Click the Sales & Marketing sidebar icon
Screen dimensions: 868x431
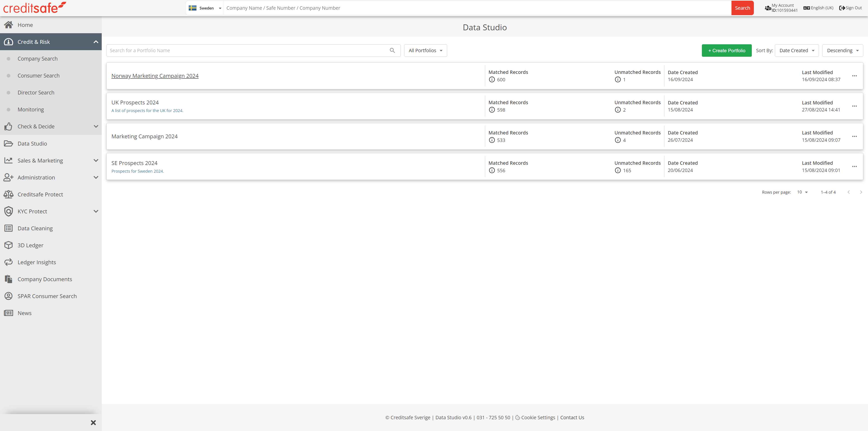click(x=9, y=160)
